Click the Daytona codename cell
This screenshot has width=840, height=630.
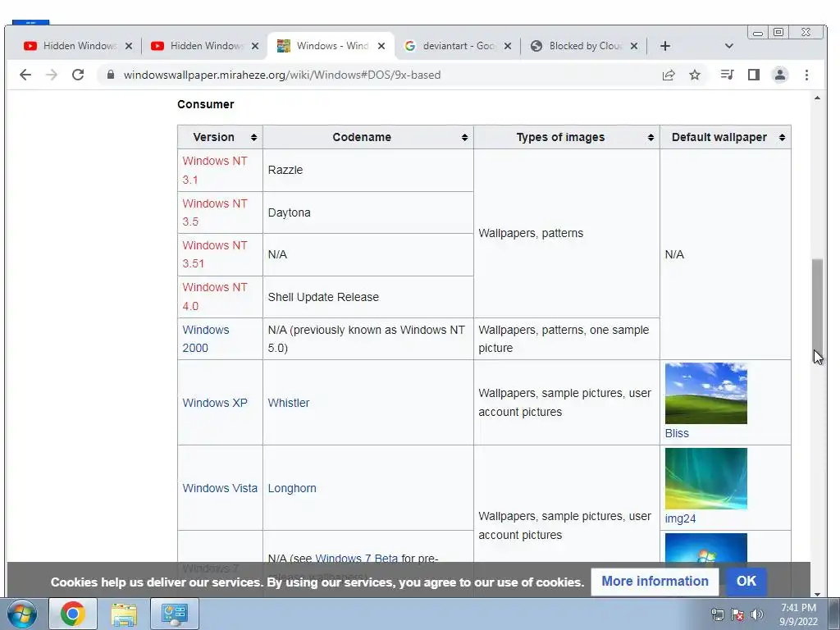coord(368,212)
